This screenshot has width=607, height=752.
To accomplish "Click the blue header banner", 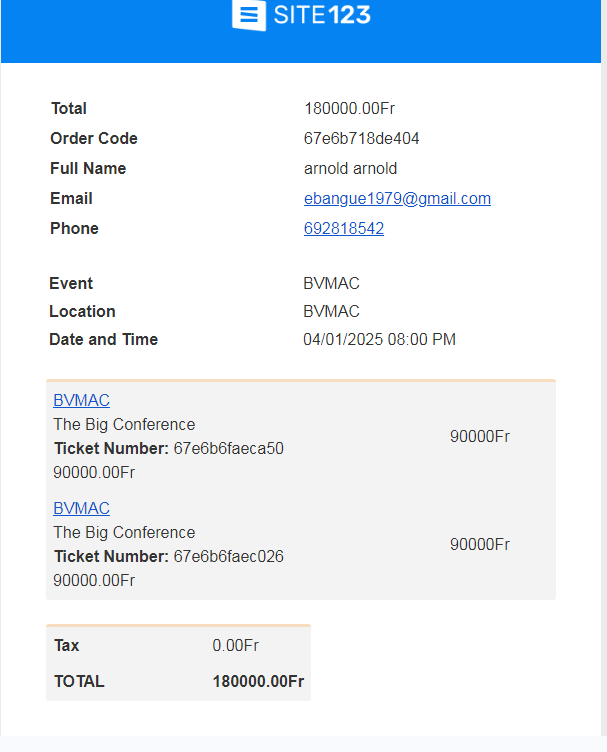I will click(x=301, y=31).
